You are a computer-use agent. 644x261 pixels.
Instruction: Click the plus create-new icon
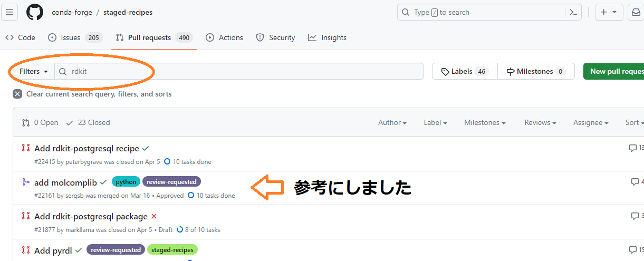tap(604, 12)
